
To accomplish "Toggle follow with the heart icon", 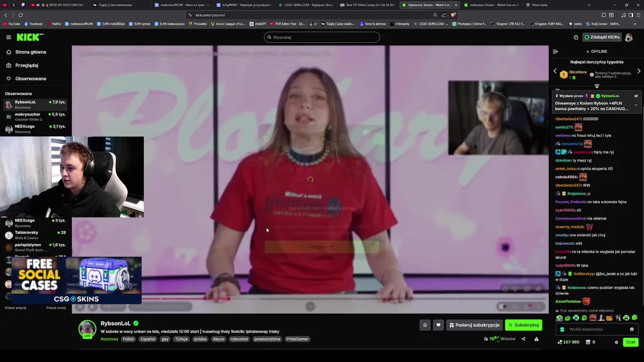I will pos(438,325).
